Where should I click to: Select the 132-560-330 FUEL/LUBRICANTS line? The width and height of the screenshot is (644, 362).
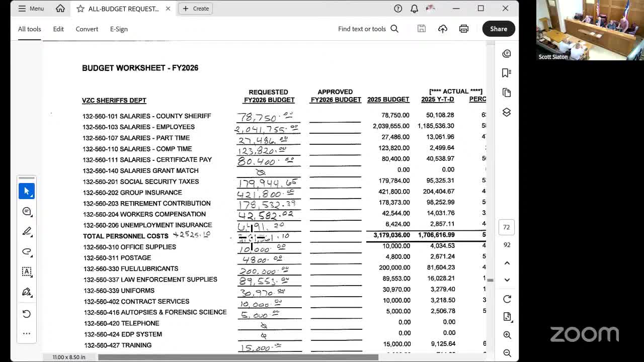pos(131,269)
